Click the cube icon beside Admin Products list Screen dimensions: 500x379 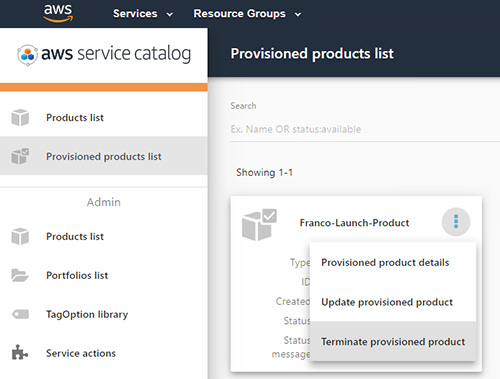tap(20, 236)
